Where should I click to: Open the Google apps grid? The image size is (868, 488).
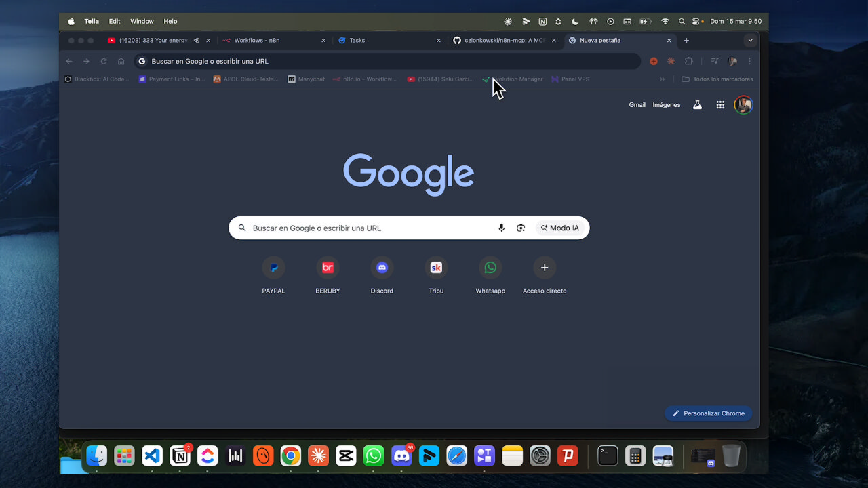720,105
